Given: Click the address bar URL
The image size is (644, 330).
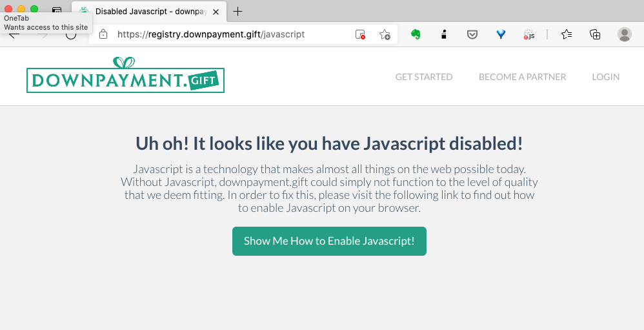Looking at the screenshot, I should [x=211, y=34].
